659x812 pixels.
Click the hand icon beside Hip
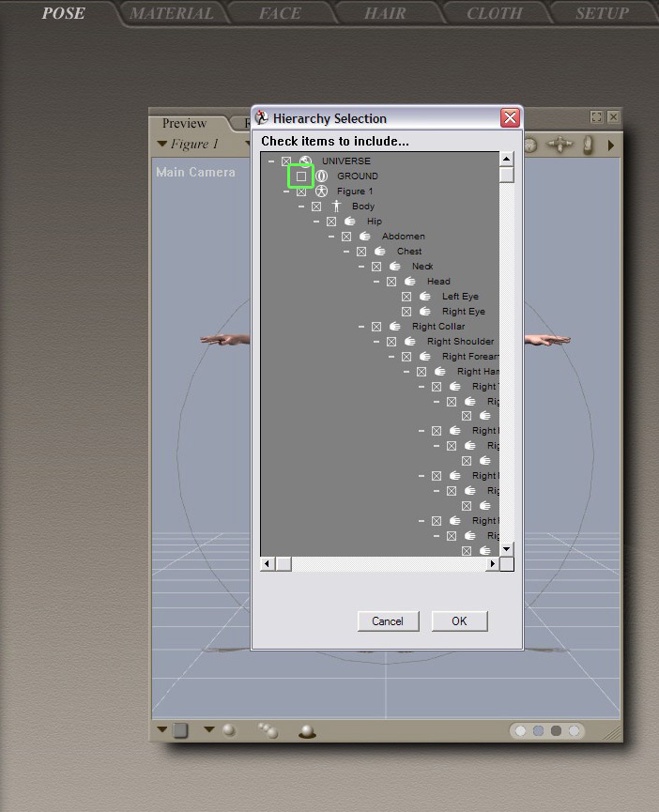pos(350,222)
